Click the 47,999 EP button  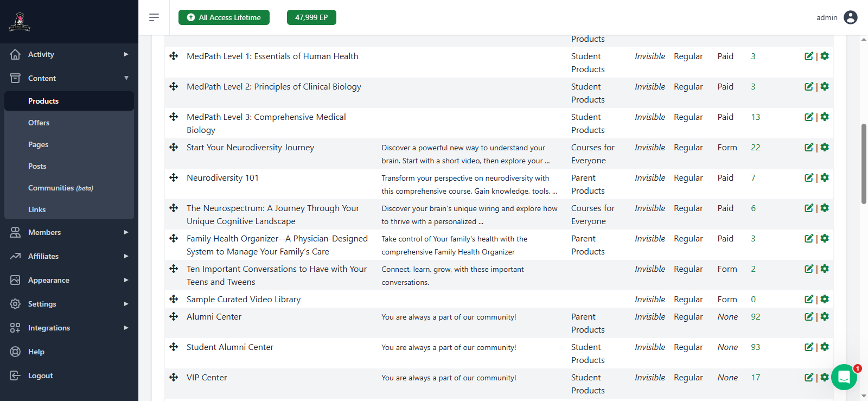[311, 17]
